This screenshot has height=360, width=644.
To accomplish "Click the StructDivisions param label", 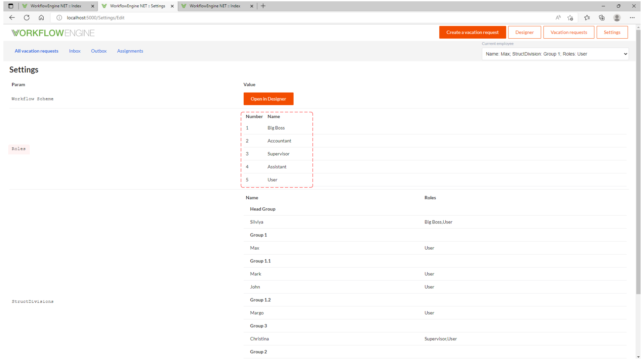I will pos(32,301).
